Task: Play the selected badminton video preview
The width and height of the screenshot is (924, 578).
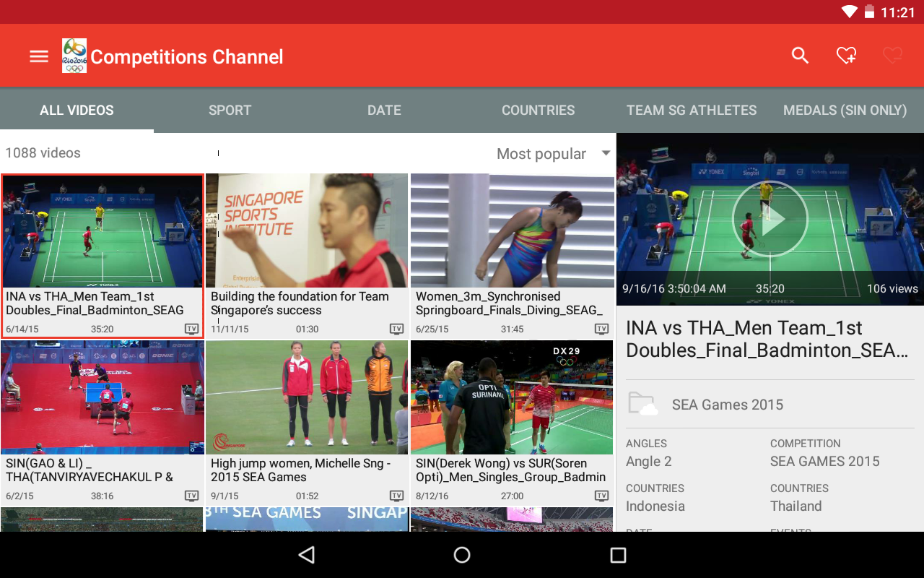Action: coord(770,219)
